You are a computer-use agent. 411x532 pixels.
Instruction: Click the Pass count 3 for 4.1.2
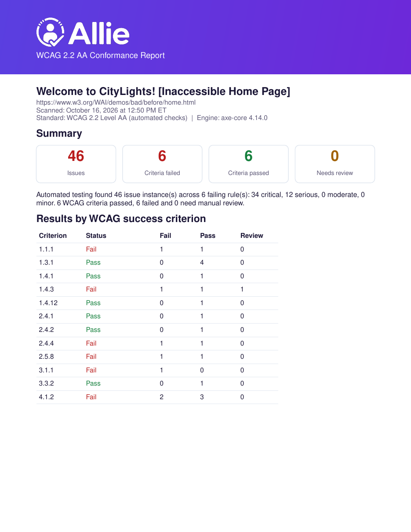pyautogui.click(x=202, y=397)
